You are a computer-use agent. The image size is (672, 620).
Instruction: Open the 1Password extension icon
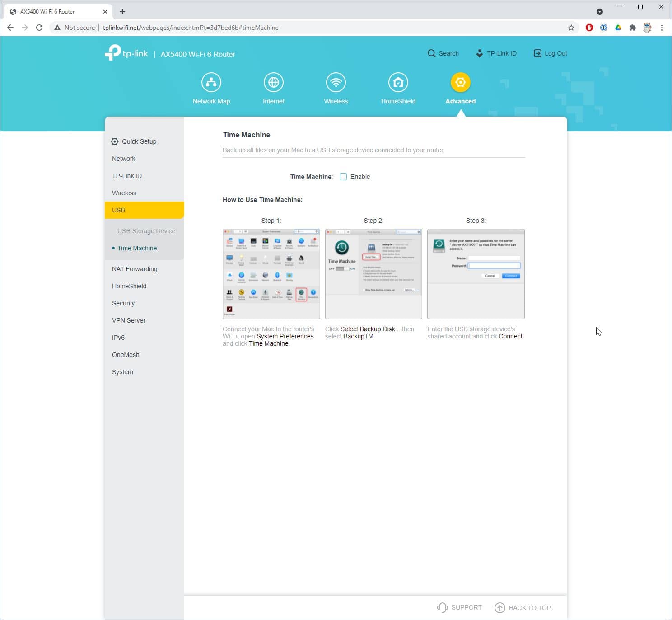[x=604, y=28]
